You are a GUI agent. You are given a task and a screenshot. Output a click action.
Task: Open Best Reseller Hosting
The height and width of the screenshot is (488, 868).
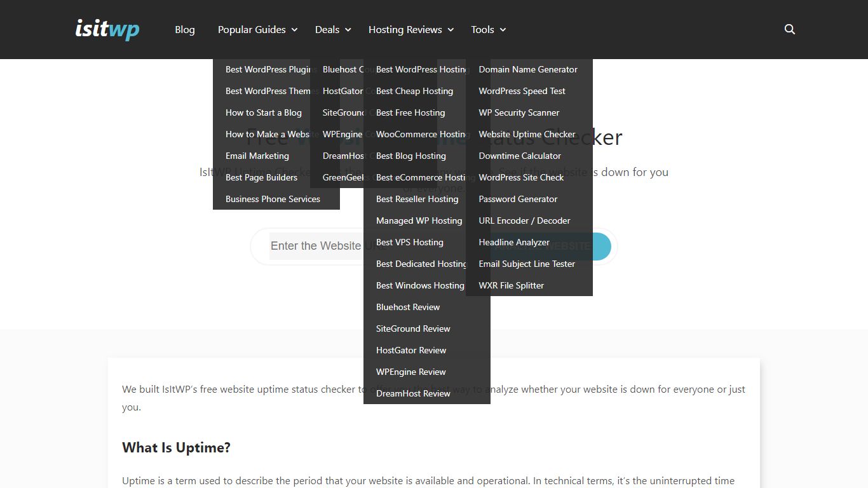point(417,199)
